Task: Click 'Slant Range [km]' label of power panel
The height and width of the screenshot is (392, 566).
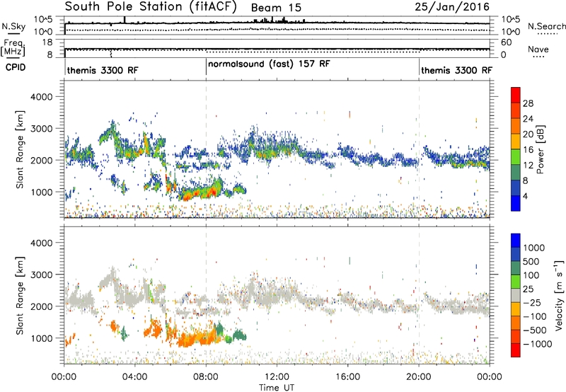Action: click(x=20, y=149)
